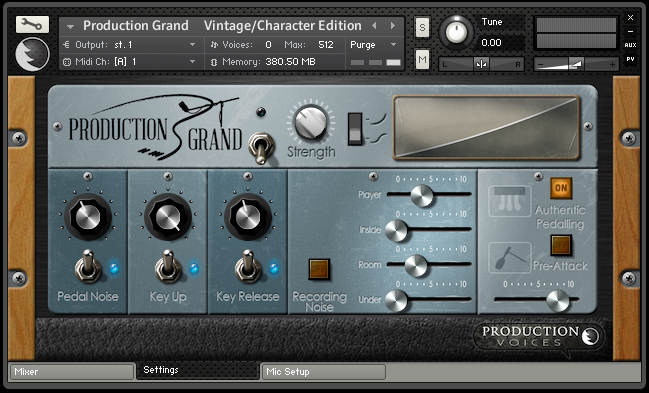Click the Authentic Pedalling pedals icon
The width and height of the screenshot is (649, 393).
(510, 201)
